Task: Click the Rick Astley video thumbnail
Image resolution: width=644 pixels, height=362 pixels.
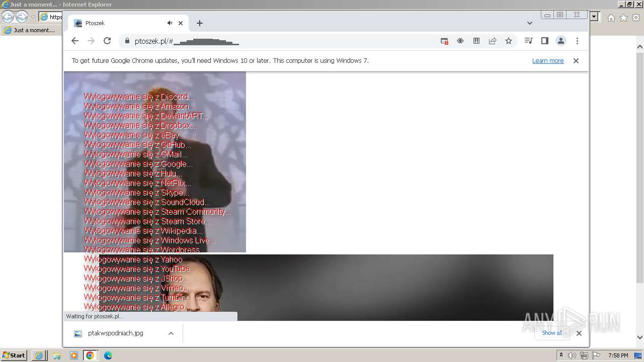Action: pyautogui.click(x=155, y=162)
